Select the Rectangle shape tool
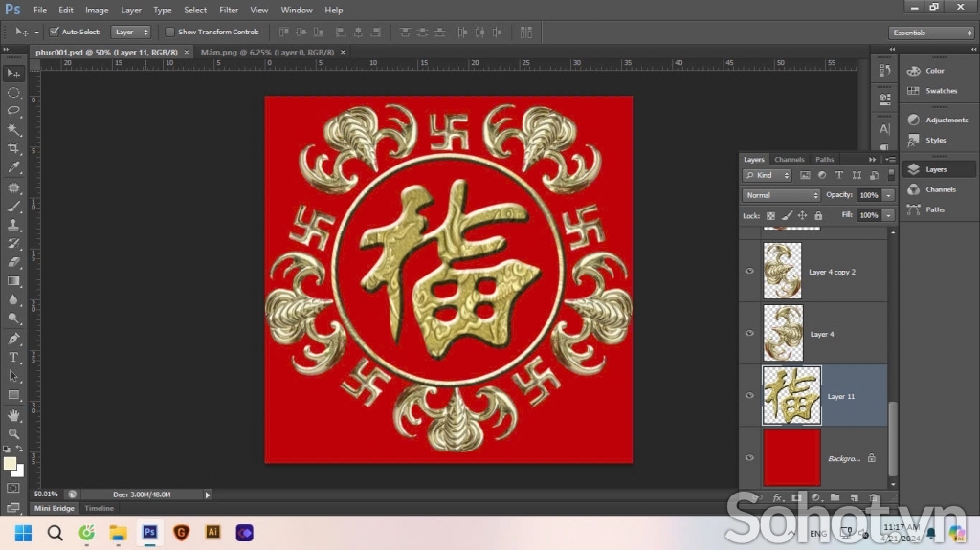 tap(13, 395)
